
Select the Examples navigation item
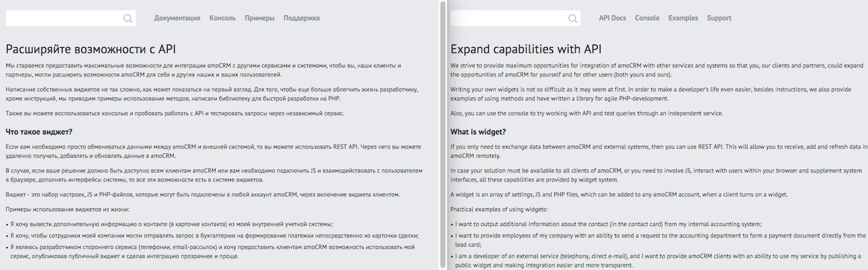pos(683,18)
